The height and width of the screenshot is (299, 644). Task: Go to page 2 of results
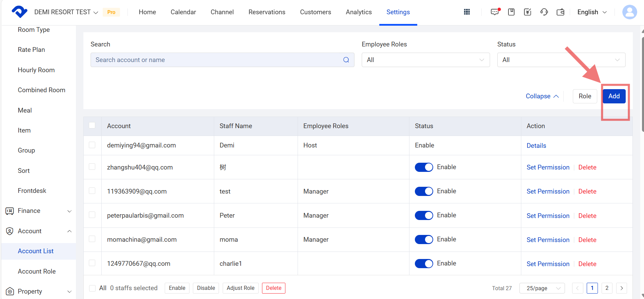(607, 288)
